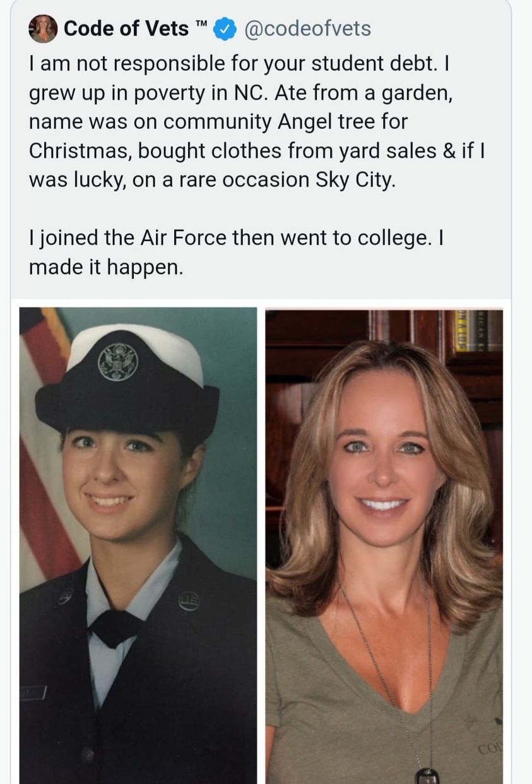Open the @codeofvets handle link
The image size is (532, 784).
click(306, 28)
